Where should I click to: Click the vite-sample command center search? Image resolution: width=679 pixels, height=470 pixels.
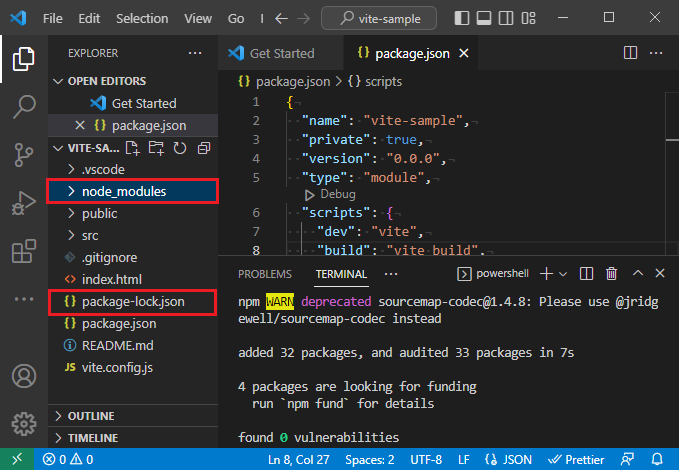coord(379,19)
